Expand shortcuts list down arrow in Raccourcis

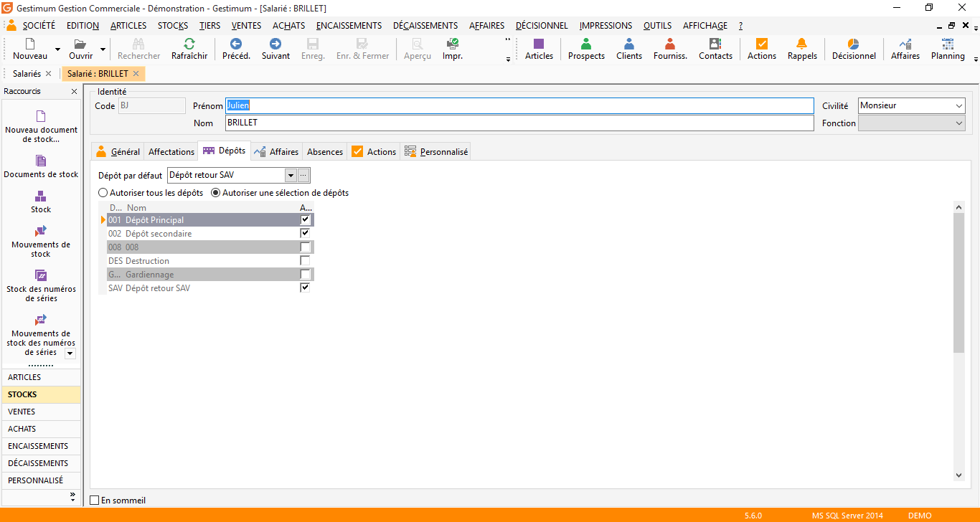pos(70,353)
